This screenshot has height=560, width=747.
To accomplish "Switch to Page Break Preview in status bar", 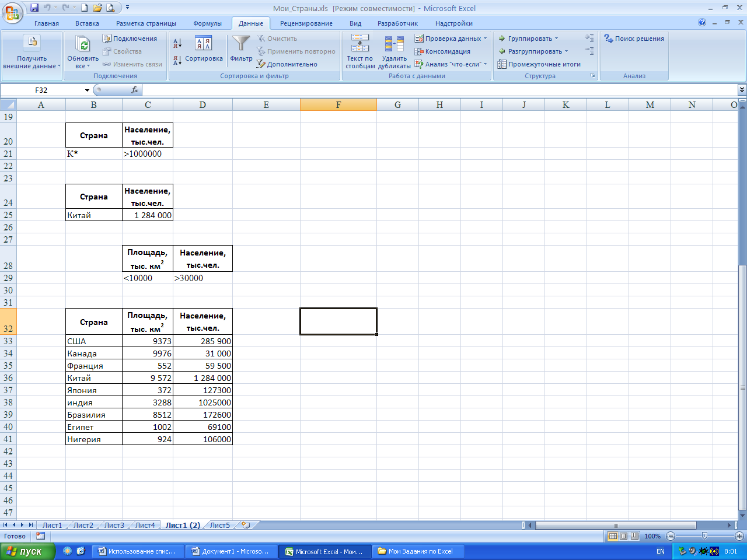I will pos(635,535).
